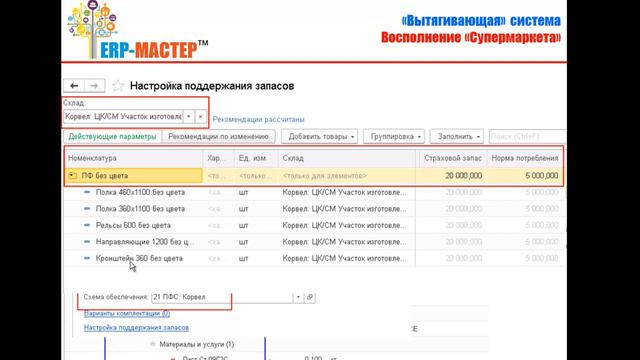Click шт unit in Кронштейн 360 row
Viewport: 640px width, 360px height.
243,258
